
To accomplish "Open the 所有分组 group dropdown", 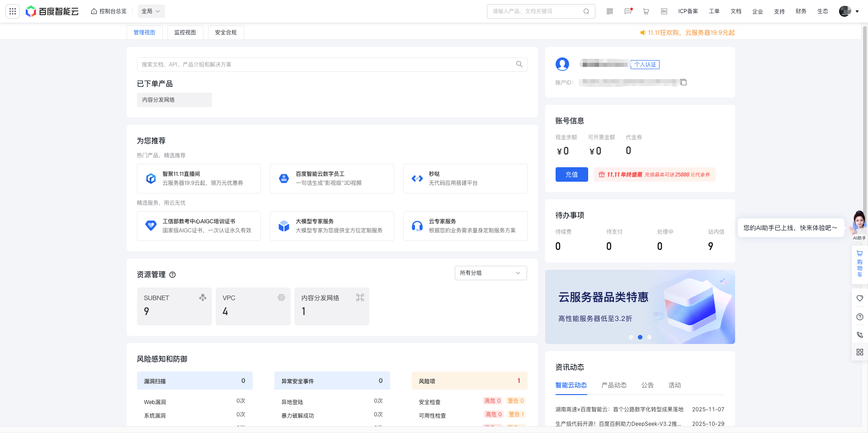I will (491, 273).
